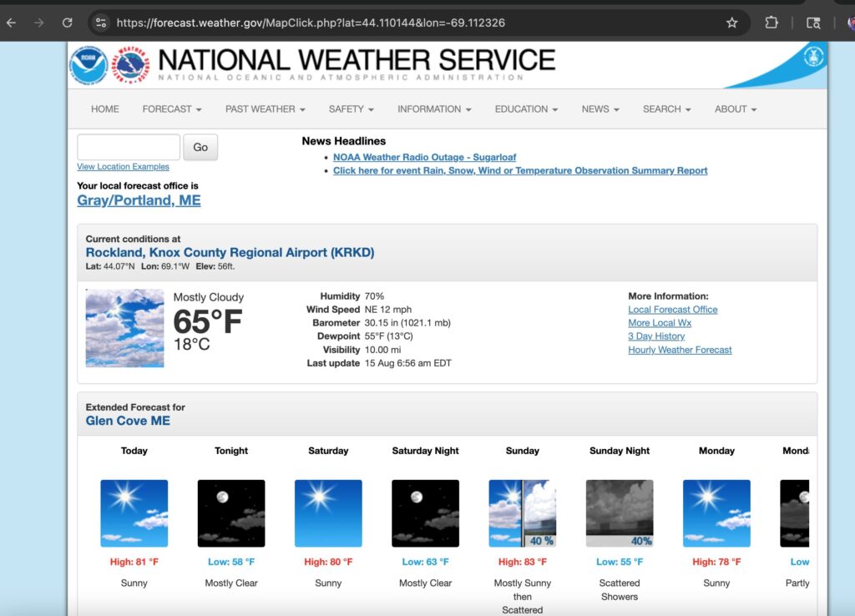This screenshot has width=855, height=616.
Task: Click Rockland, Knox County Regional Airport heading
Action: [x=230, y=252]
